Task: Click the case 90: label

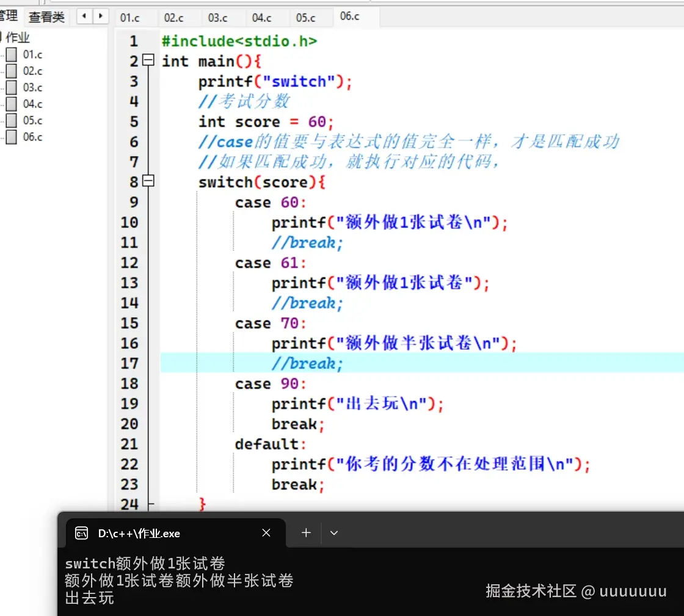Action: 271,383
